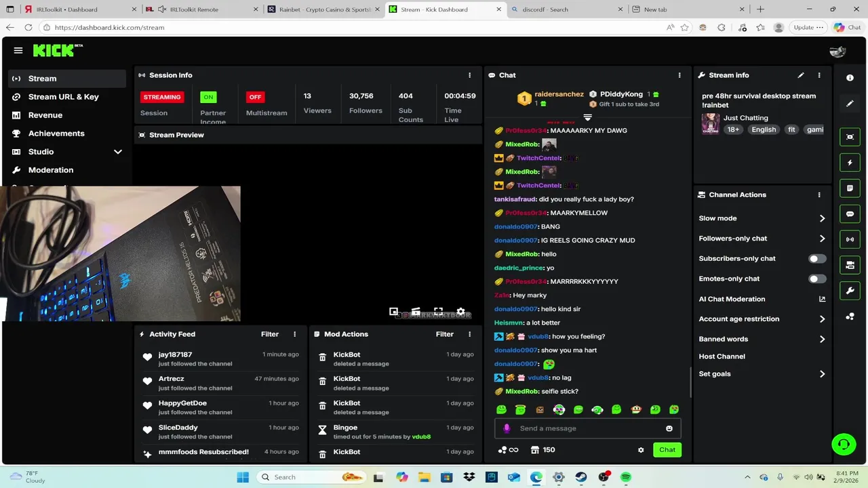The image size is (868, 488).
Task: Open Dropbox from the taskbar
Action: (469, 477)
